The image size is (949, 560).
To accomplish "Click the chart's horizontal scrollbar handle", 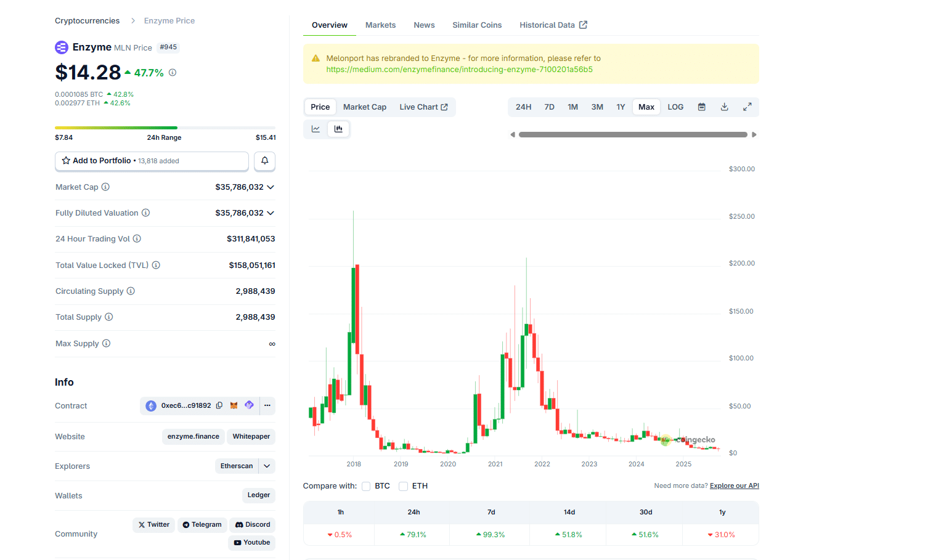I will tap(633, 134).
